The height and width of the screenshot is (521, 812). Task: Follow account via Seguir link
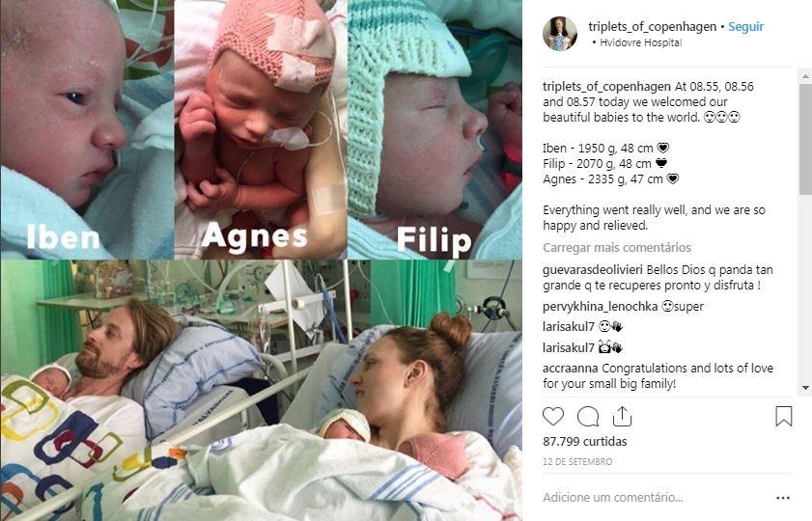pyautogui.click(x=745, y=26)
